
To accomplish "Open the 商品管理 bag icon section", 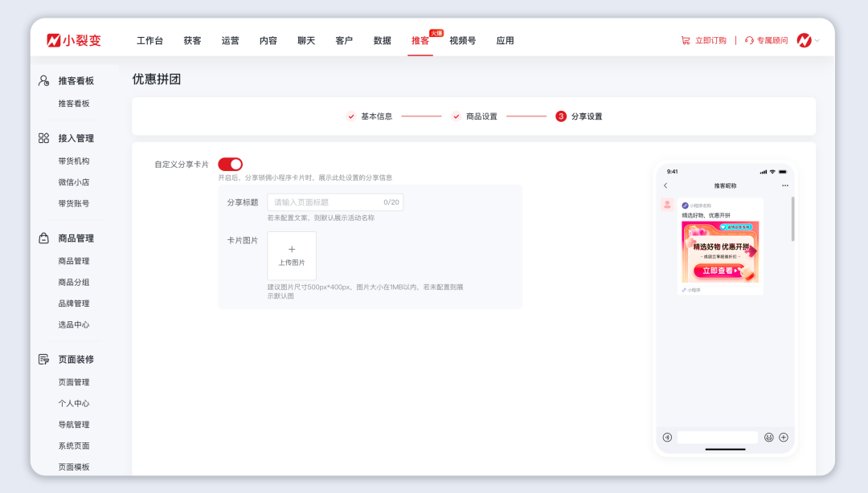I will (43, 237).
